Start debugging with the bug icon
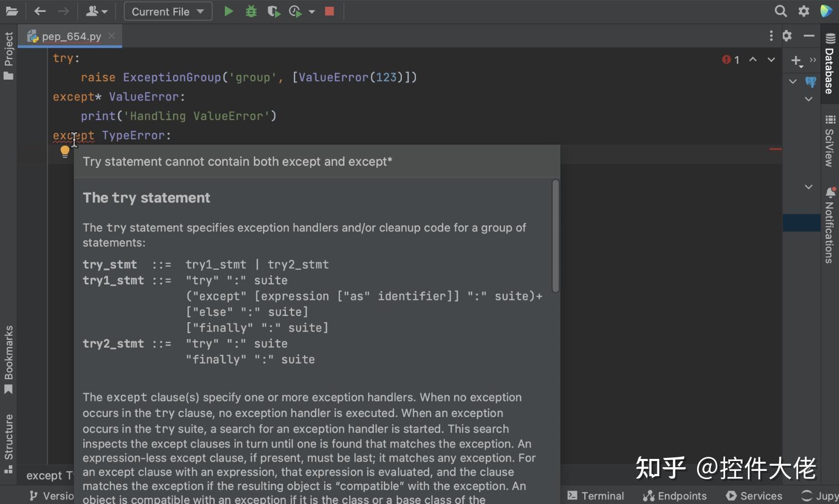 (x=251, y=11)
